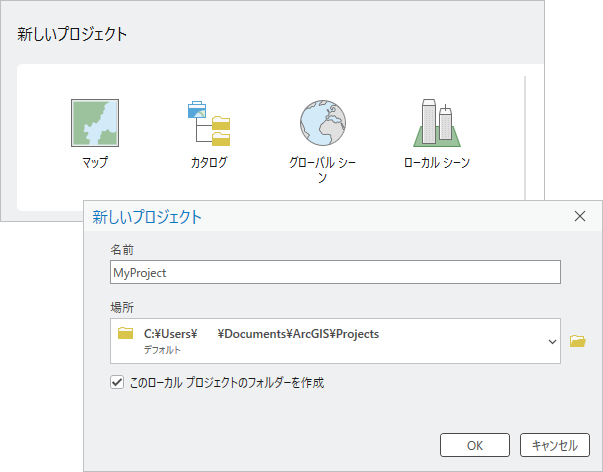Click the browse folder icon beside 場所
The image size is (603, 472).
577,341
